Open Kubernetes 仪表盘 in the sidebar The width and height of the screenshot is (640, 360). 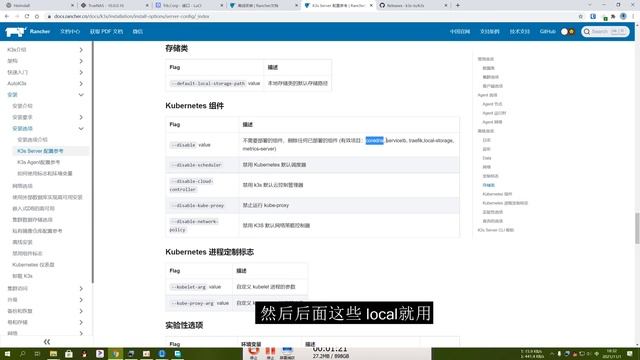tap(33, 264)
